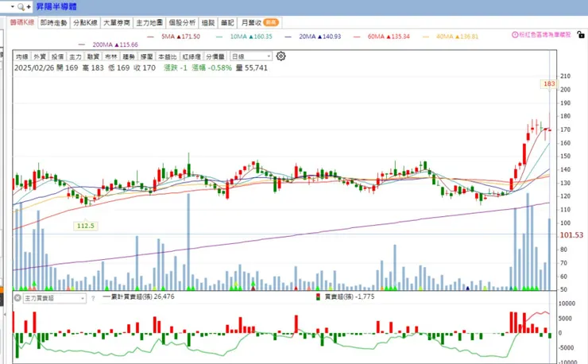Click the 昇陽半導體 stock title
The image size is (588, 364).
click(x=56, y=6)
